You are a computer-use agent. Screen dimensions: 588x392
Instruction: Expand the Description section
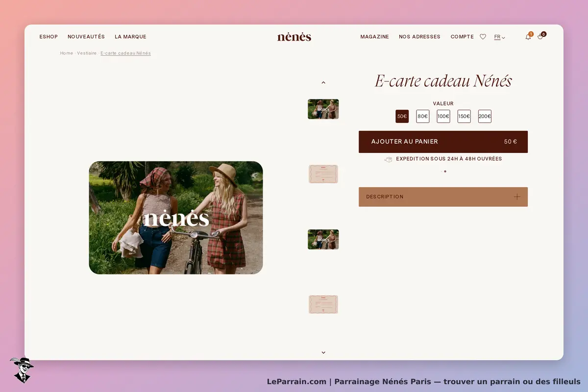(443, 197)
